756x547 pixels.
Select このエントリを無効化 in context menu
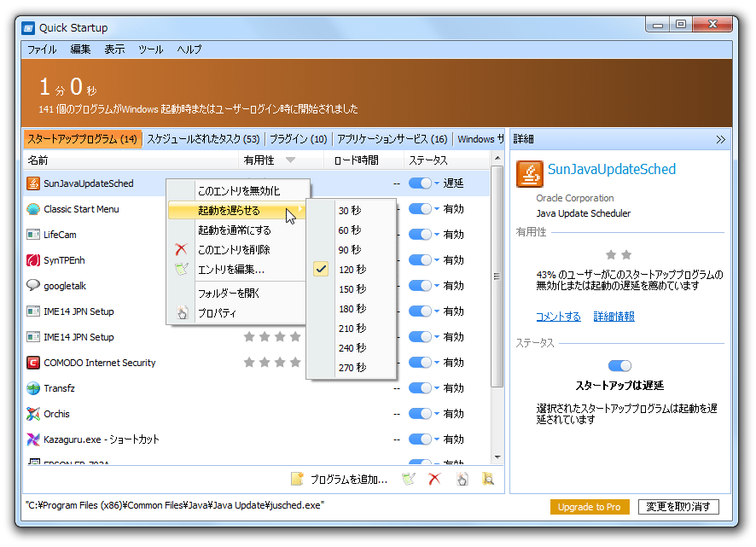pos(239,190)
